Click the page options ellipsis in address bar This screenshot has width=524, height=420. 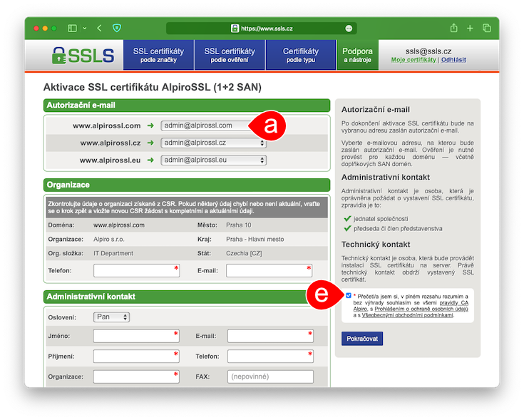(349, 28)
